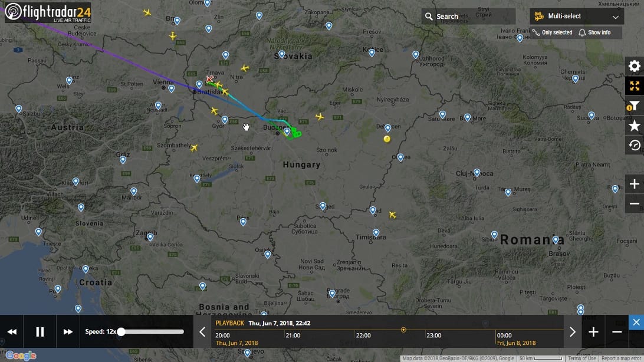Image resolution: width=644 pixels, height=362 pixels.
Task: Toggle Show info option
Action: tap(594, 32)
